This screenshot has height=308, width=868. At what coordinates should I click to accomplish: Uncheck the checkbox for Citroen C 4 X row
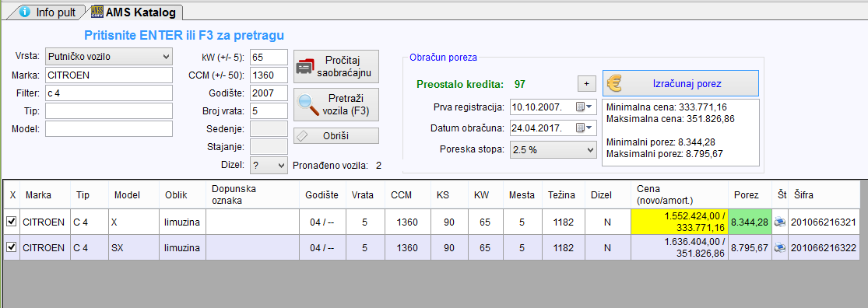click(x=11, y=221)
